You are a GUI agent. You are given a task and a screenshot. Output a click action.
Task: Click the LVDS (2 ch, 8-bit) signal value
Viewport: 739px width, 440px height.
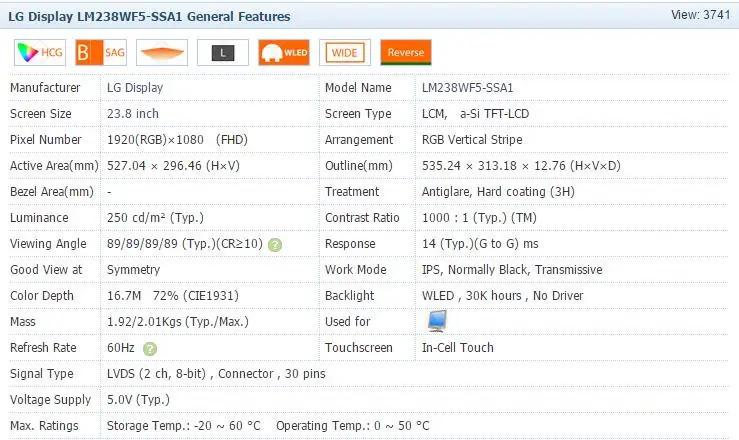pos(216,374)
